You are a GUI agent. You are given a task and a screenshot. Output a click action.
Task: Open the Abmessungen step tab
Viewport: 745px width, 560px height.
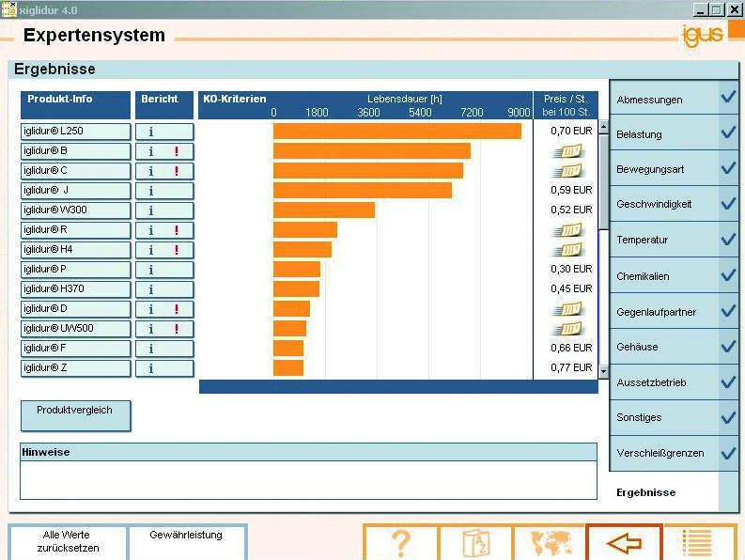674,98
